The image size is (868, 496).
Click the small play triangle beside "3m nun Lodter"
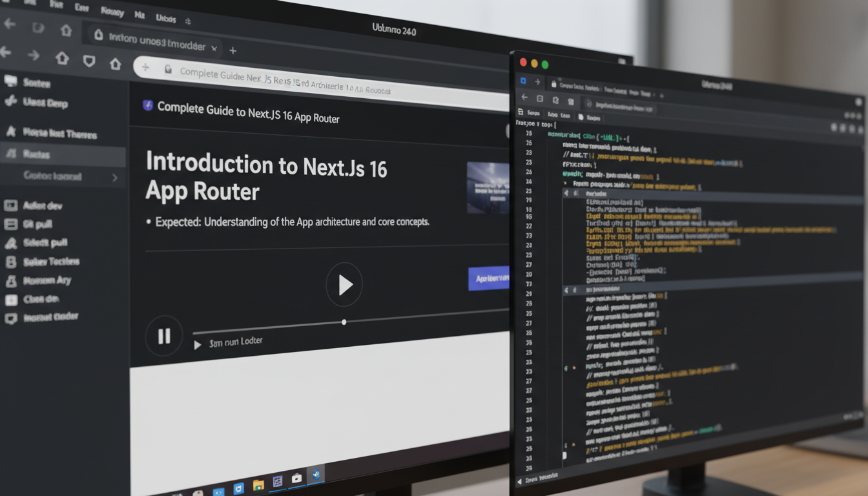[x=198, y=345]
